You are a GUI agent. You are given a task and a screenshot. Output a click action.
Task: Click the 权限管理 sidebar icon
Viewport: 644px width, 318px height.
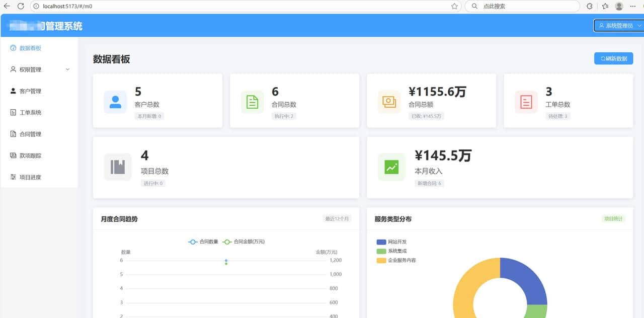click(12, 69)
